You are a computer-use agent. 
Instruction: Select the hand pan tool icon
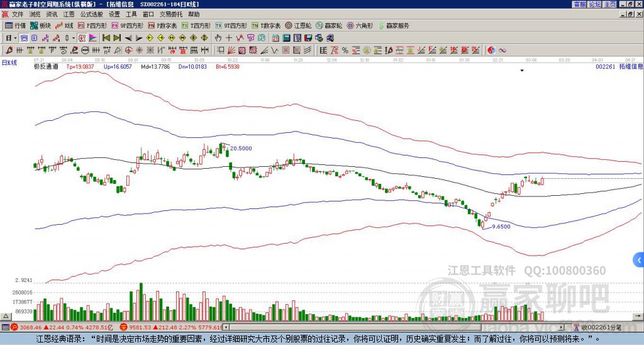click(218, 38)
